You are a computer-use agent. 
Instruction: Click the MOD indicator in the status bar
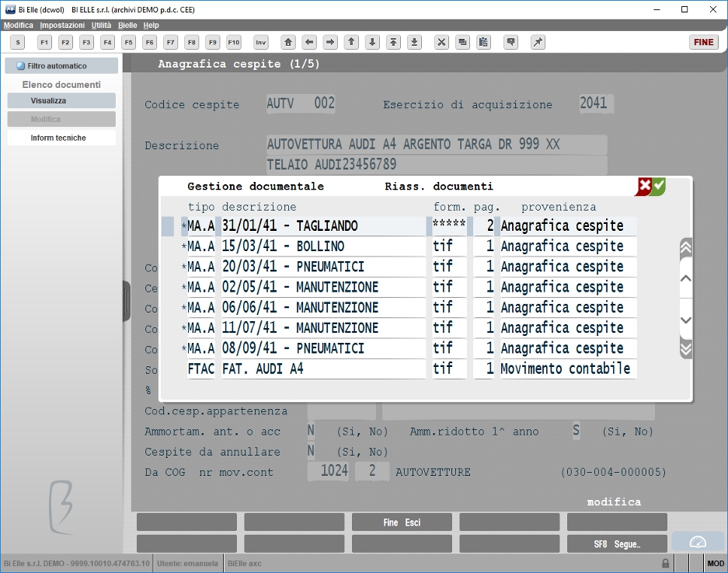pyautogui.click(x=715, y=563)
